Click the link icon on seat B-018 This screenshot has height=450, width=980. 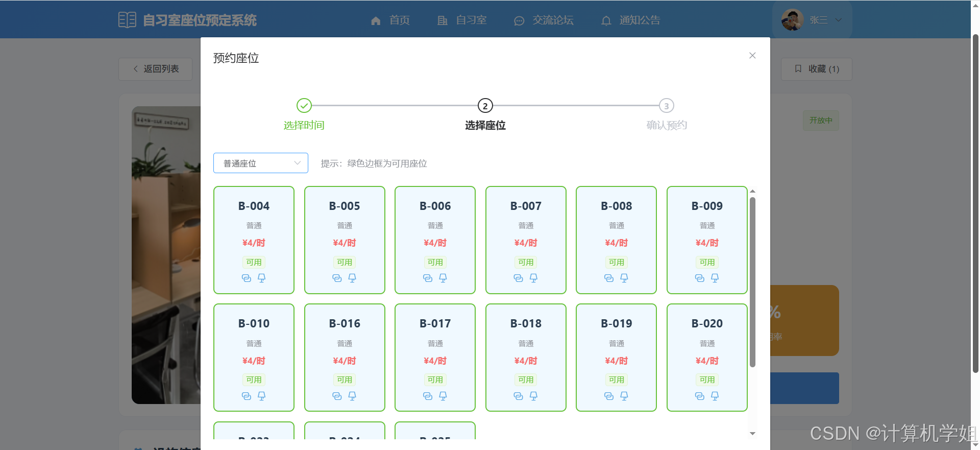coord(518,396)
